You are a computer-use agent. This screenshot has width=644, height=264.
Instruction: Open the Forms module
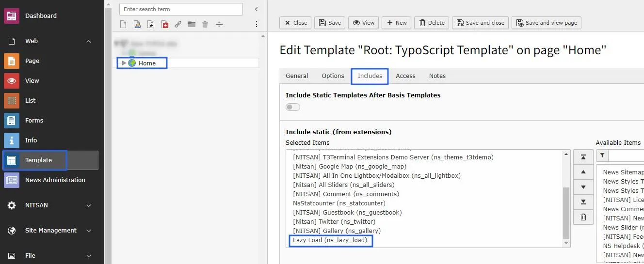pos(34,121)
